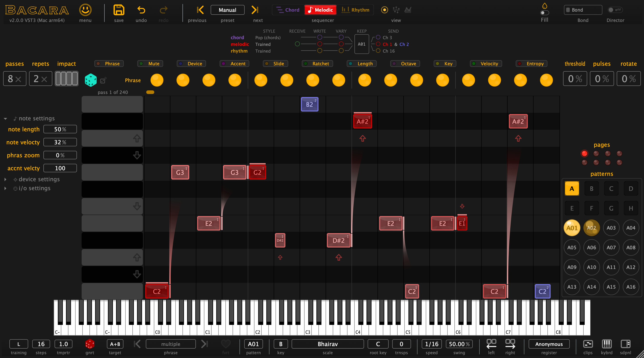Toggle the sdpnl side panel

[x=625, y=344]
